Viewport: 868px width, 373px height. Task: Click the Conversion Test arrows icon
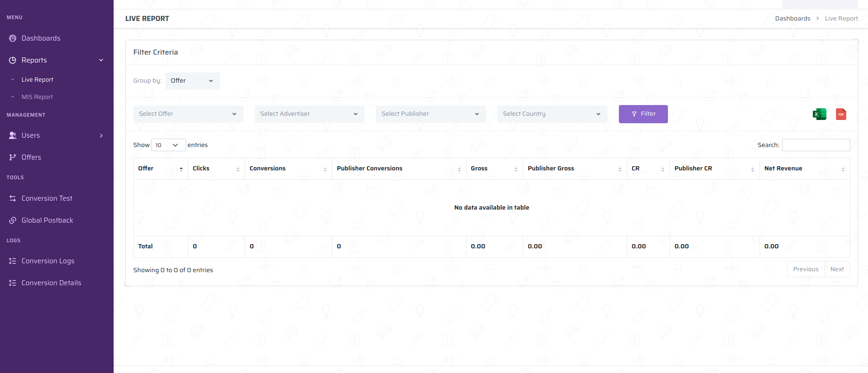click(13, 198)
